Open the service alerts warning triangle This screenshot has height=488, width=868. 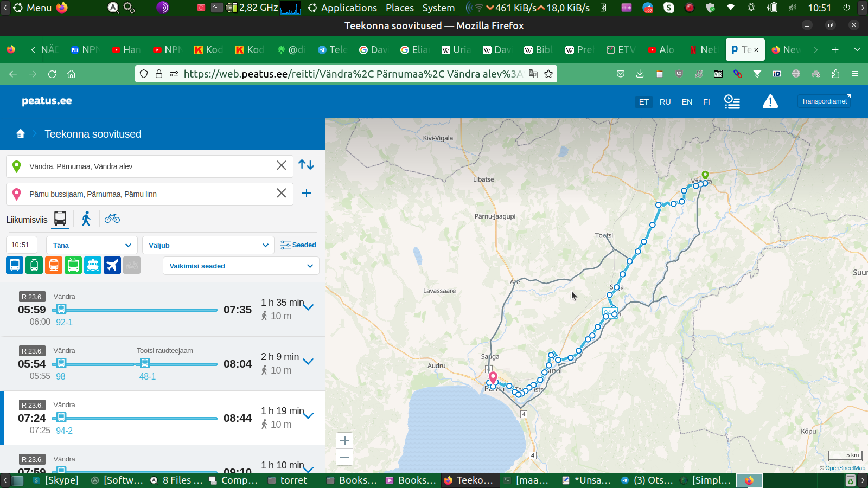tap(770, 101)
